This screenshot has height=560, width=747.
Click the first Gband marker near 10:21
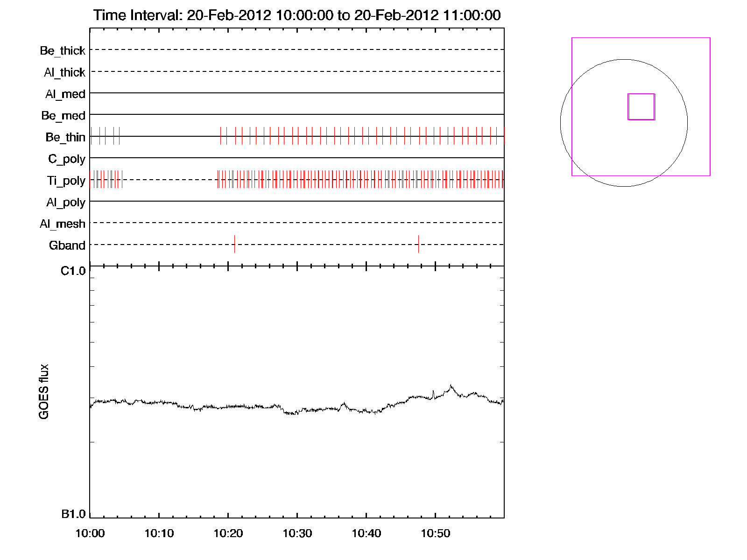(x=234, y=244)
